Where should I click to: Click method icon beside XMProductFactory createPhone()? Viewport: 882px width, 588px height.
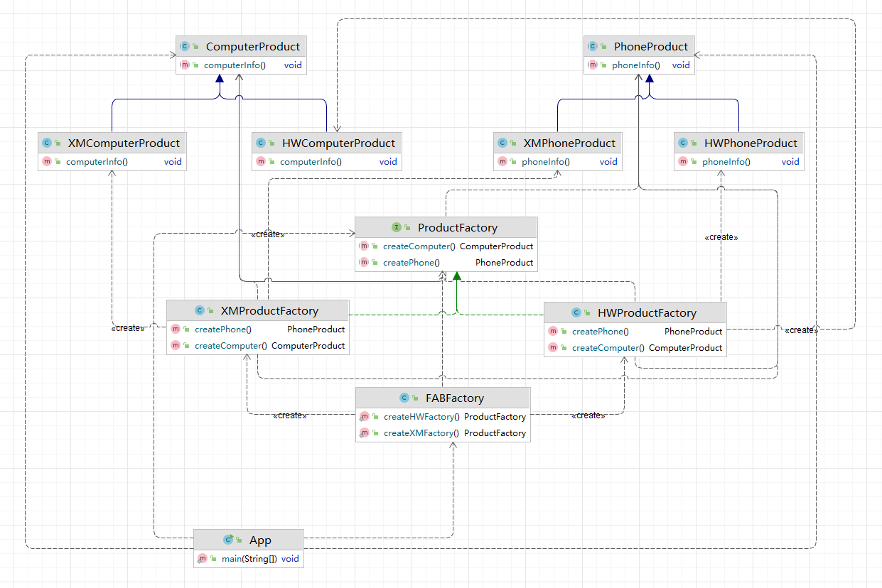(x=176, y=329)
